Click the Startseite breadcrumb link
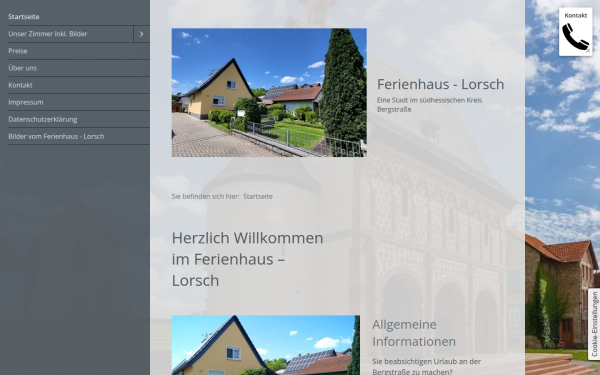 click(x=258, y=196)
